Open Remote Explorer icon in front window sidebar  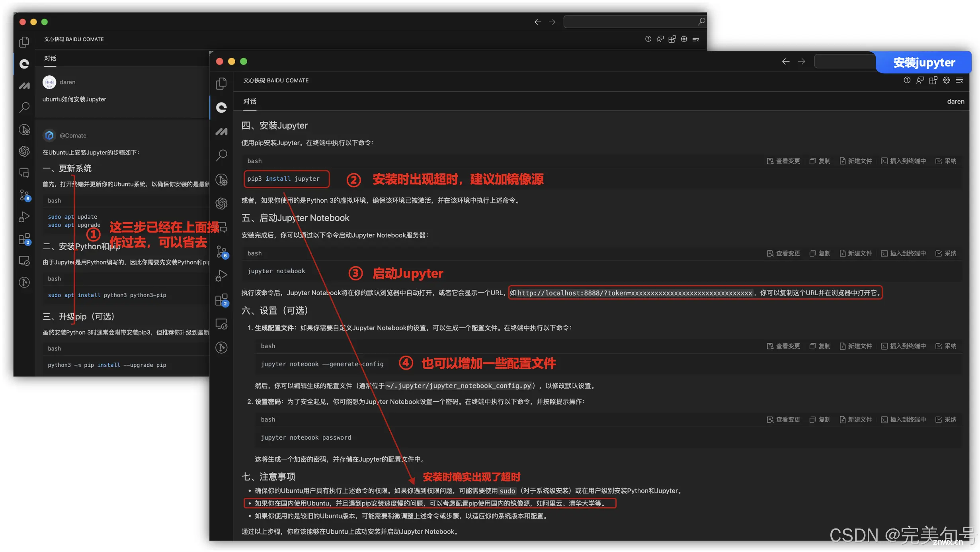coord(221,324)
